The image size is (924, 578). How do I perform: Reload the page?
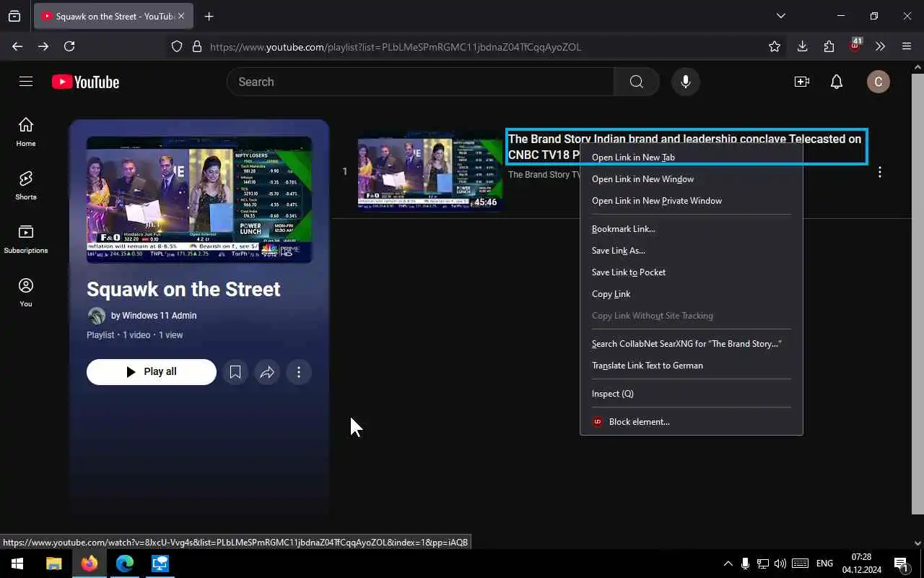point(69,46)
